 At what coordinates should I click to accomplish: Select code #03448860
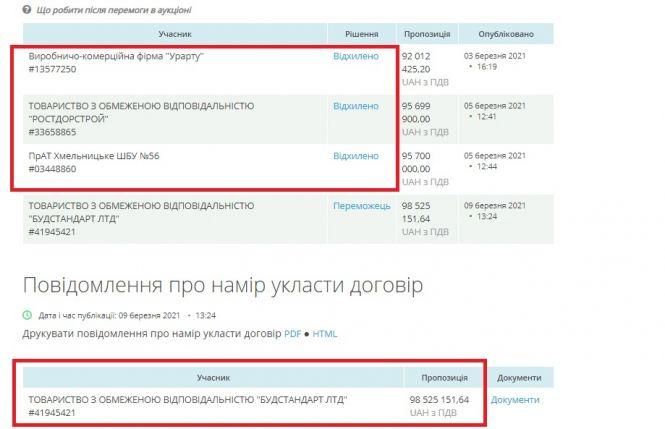pyautogui.click(x=53, y=169)
